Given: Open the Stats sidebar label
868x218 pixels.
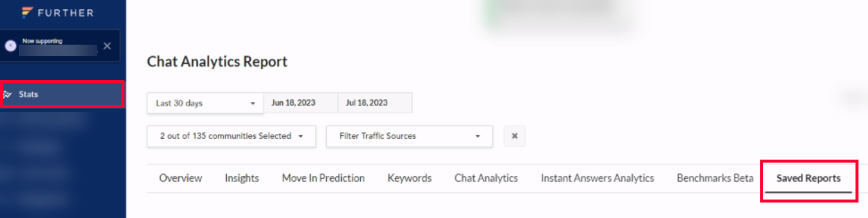Looking at the screenshot, I should point(29,94).
